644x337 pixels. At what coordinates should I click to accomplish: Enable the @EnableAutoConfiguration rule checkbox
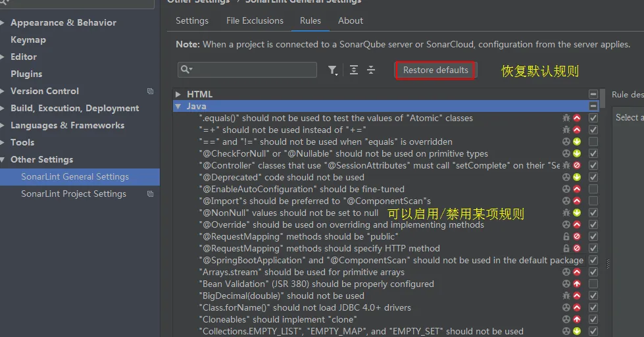coord(593,189)
